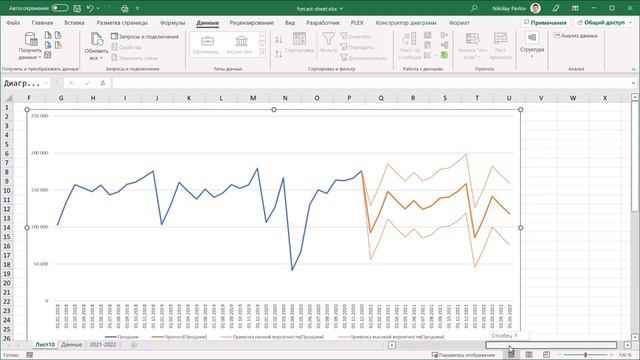
Task: Switch to the Вставка tab
Action: click(x=74, y=23)
